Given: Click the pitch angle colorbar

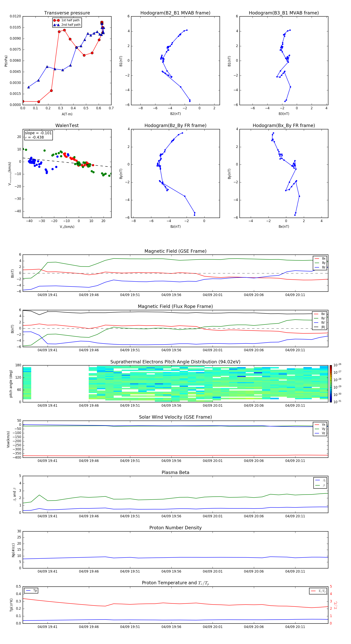Looking at the screenshot, I should [x=331, y=384].
